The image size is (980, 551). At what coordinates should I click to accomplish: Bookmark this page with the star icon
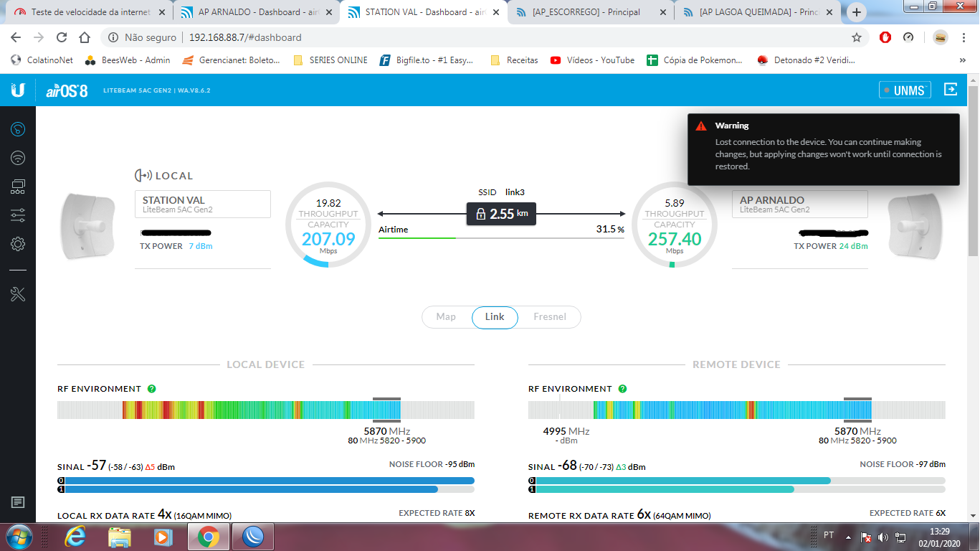[857, 37]
